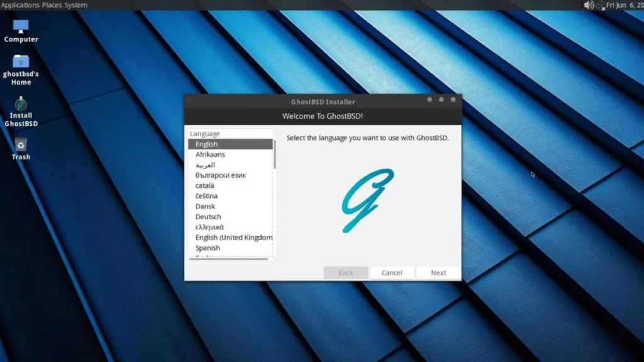Select Dansk in the language list
The width and height of the screenshot is (644, 362).
click(x=230, y=206)
